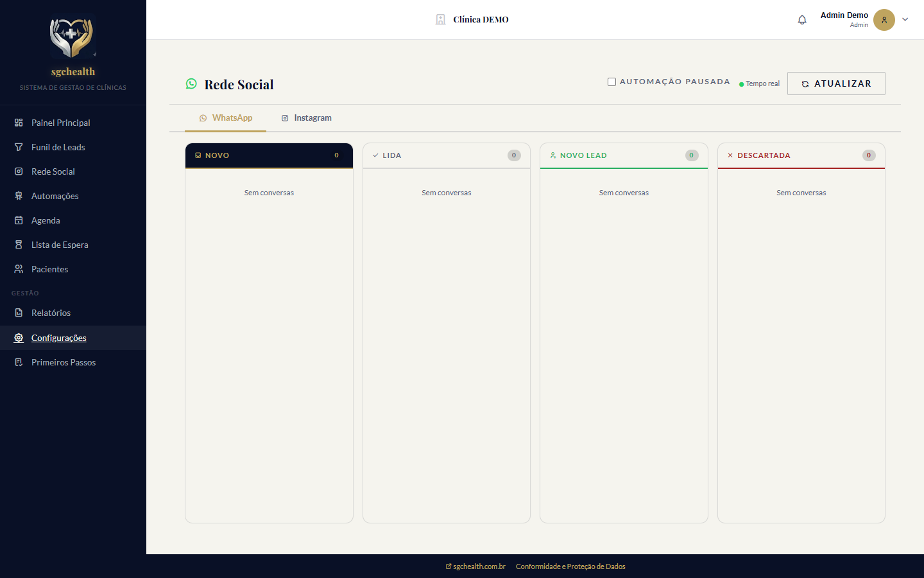This screenshot has height=578, width=924.
Task: Open Painel Principal from sidebar
Action: click(73, 123)
